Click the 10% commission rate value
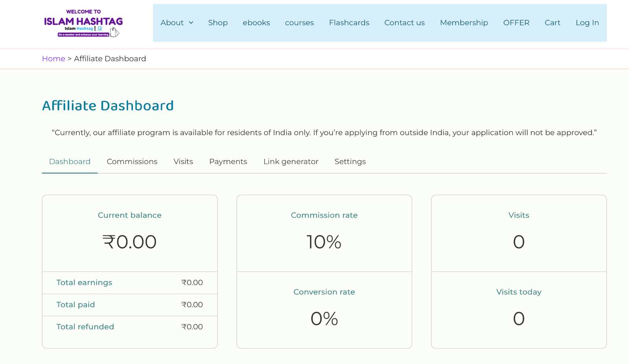 pos(324,242)
